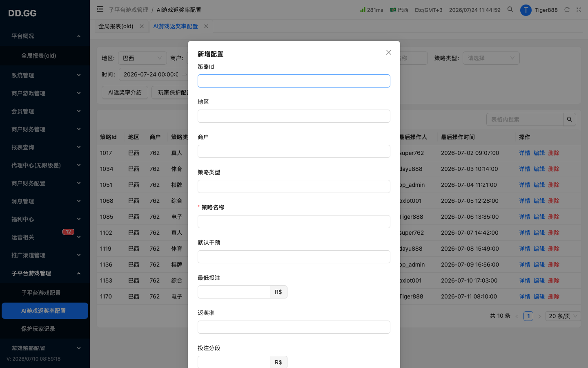The width and height of the screenshot is (588, 368).
Task: Focus the 最低投注 amount field
Action: 234,292
